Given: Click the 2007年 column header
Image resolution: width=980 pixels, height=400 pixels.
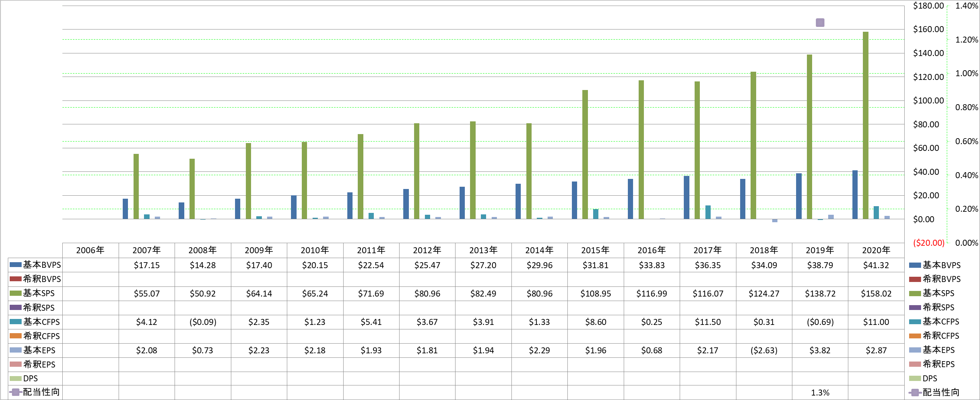Looking at the screenshot, I should (147, 250).
